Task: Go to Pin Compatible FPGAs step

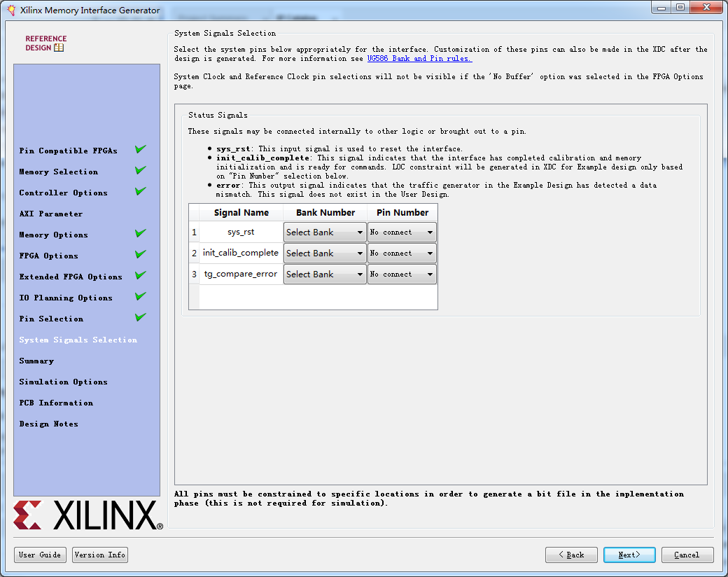Action: (69, 151)
